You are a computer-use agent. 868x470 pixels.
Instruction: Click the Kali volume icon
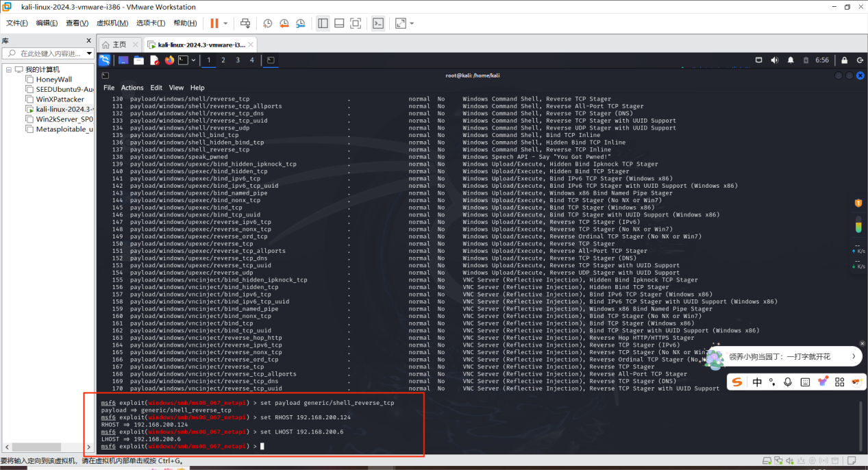click(x=775, y=60)
